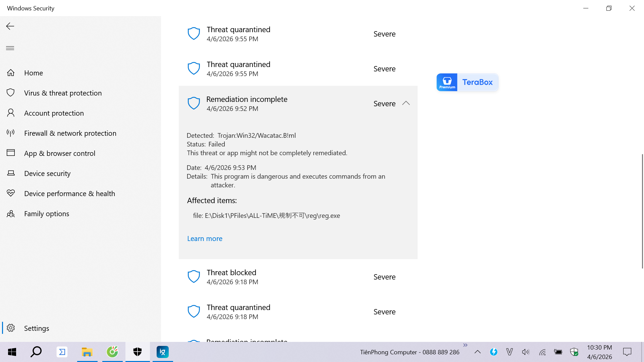
Task: Expand the second Threat quarantined 9:55 PM entry
Action: pyautogui.click(x=298, y=69)
